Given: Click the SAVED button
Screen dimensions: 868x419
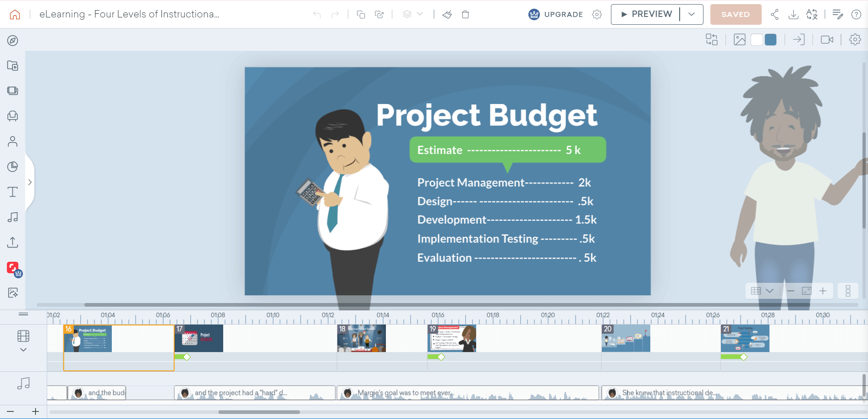Looking at the screenshot, I should tap(736, 14).
